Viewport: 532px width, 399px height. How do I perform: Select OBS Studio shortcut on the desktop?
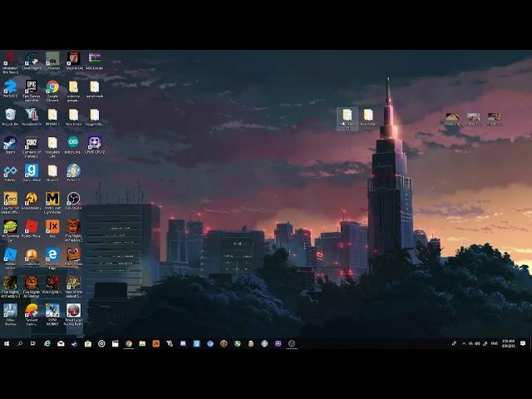pyautogui.click(x=73, y=201)
